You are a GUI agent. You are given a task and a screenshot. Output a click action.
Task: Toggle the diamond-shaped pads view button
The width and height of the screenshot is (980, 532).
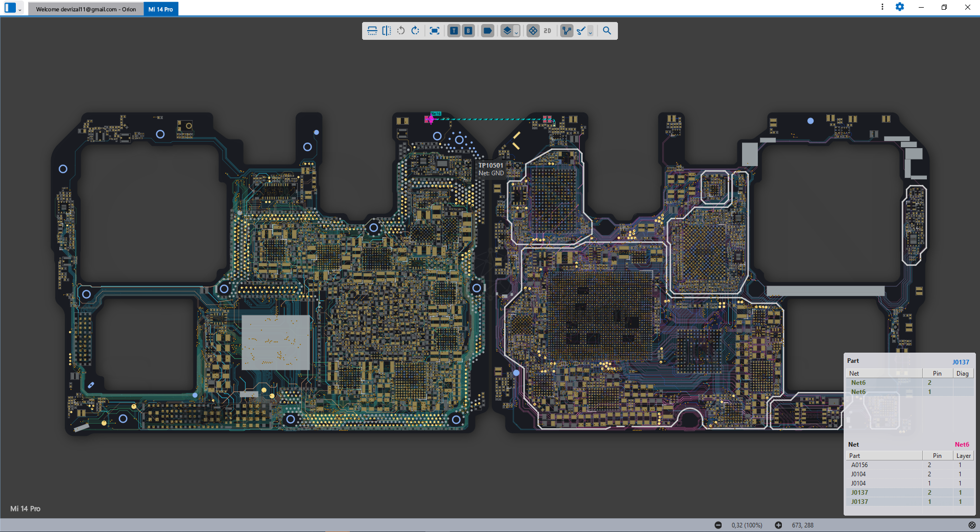click(x=533, y=31)
